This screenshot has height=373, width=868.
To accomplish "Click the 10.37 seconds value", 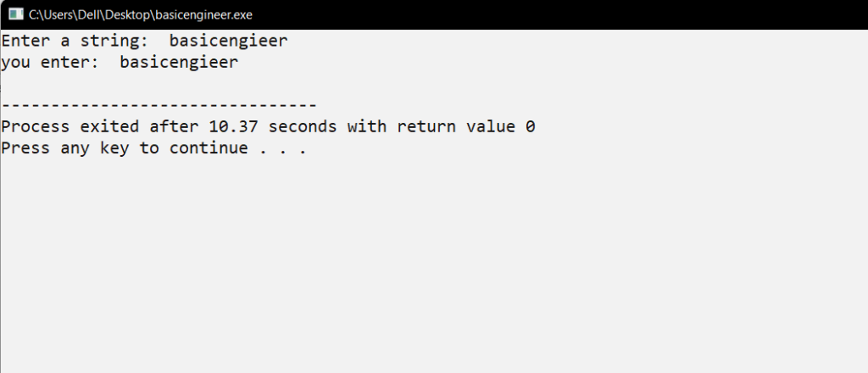I will [x=234, y=126].
